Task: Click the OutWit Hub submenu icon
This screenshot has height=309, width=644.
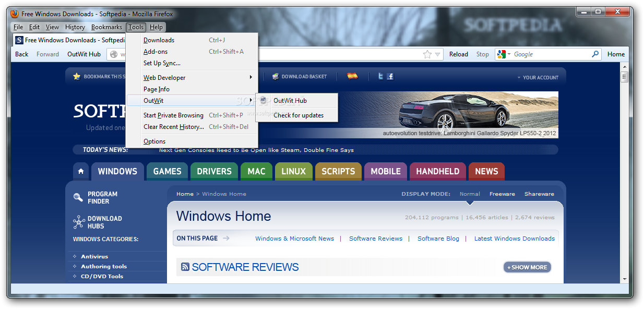Action: click(x=264, y=100)
